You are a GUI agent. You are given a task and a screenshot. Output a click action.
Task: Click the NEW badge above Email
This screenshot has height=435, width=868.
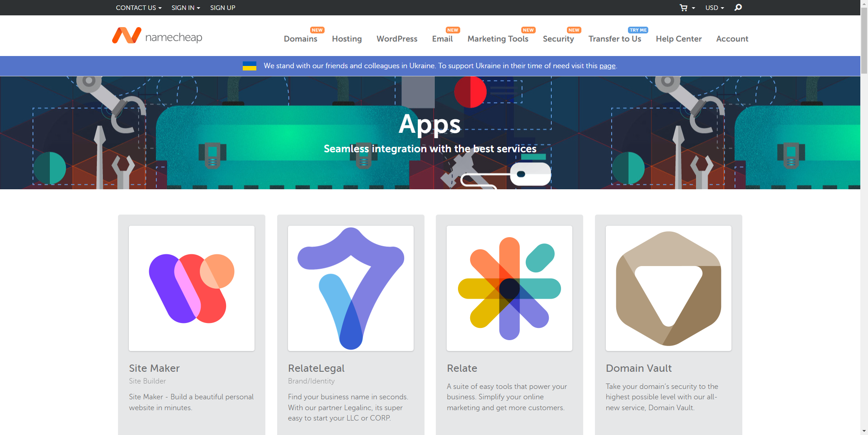point(453,30)
